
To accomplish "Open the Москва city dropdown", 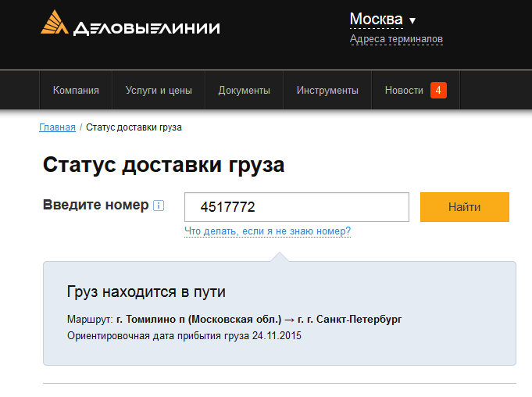I will [x=383, y=20].
